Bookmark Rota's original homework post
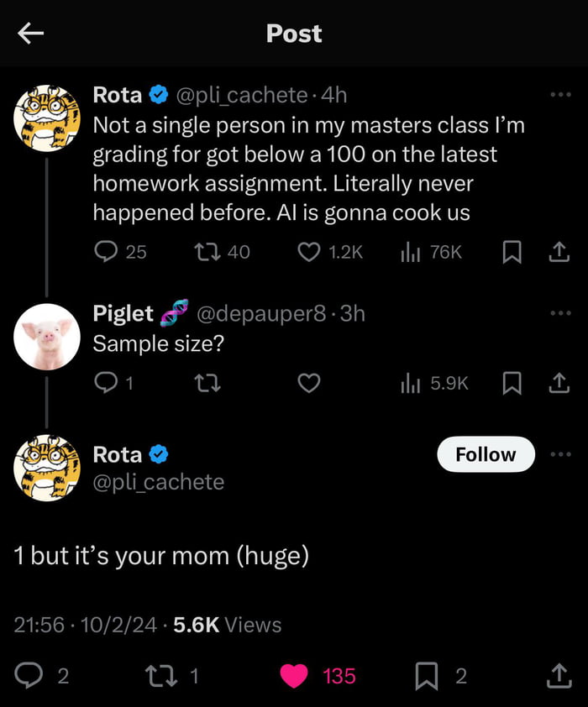The image size is (588, 707). pos(511,251)
